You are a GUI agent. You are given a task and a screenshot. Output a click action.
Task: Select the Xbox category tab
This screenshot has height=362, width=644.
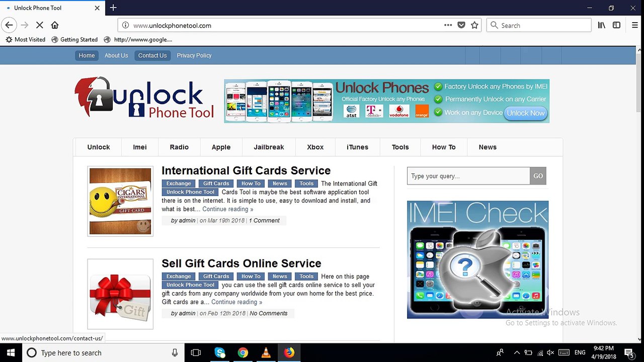click(315, 147)
